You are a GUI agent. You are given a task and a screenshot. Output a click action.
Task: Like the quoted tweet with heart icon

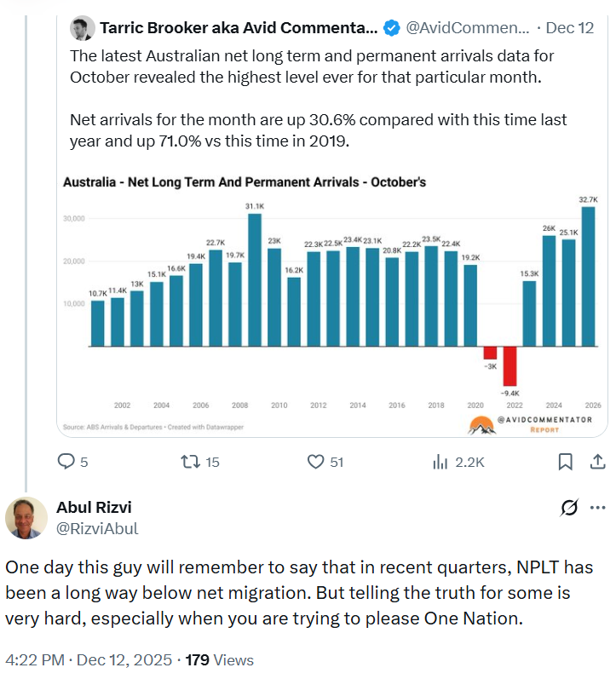coord(316,461)
